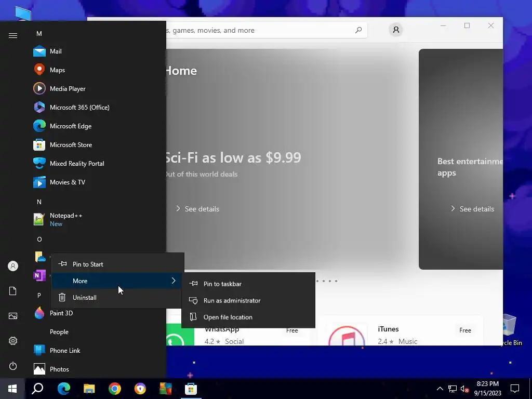Screen dimensions: 532x399
Task: Show hidden tray icons chevron
Action: (440, 389)
